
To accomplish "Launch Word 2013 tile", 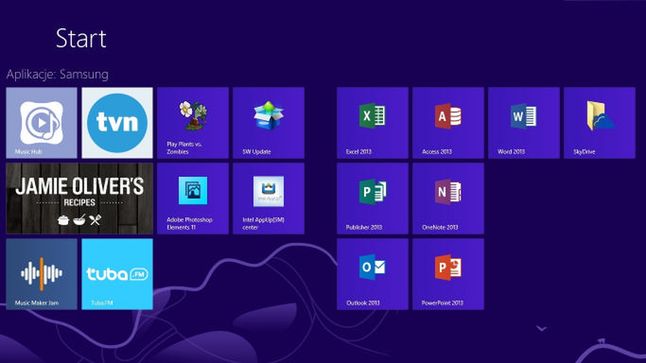I will [524, 123].
